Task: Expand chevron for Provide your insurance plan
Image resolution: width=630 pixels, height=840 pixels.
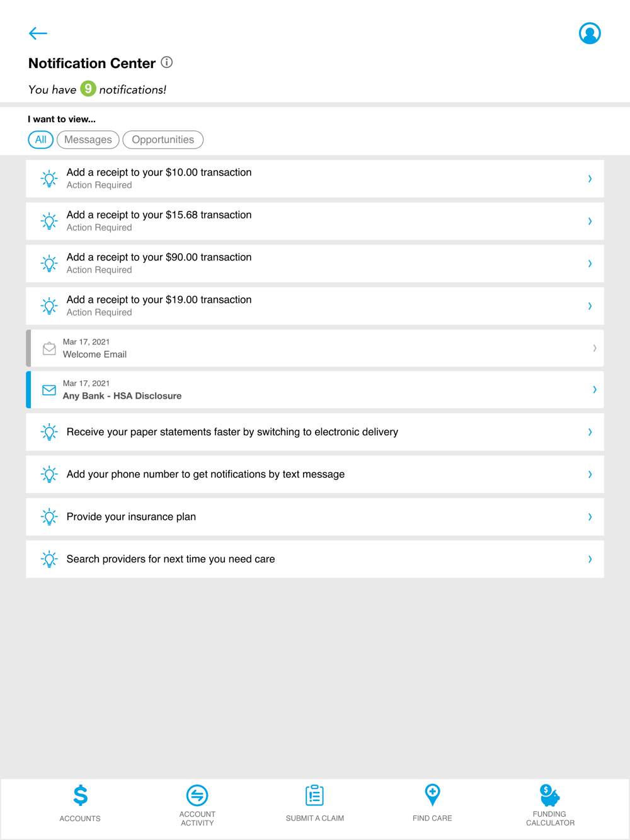Action: (590, 517)
